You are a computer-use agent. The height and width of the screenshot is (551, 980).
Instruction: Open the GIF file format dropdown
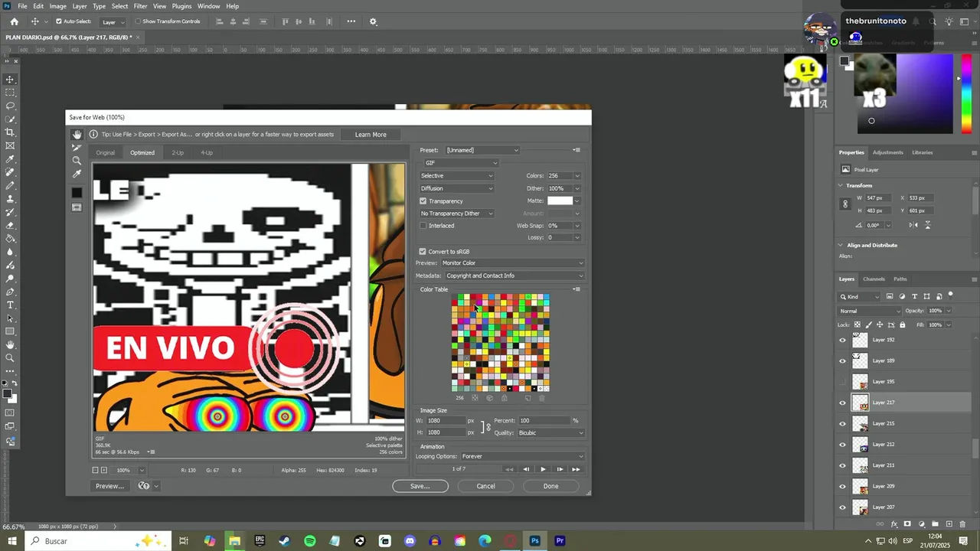(461, 163)
